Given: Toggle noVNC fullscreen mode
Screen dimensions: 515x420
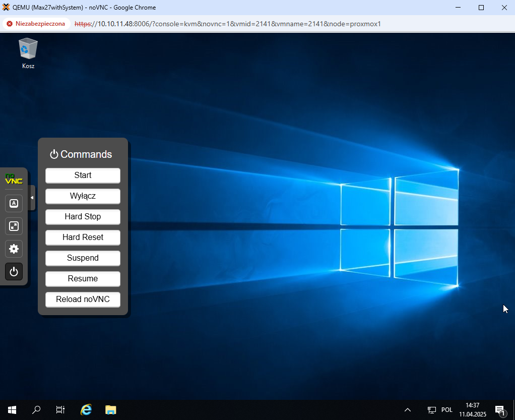Looking at the screenshot, I should 14,226.
